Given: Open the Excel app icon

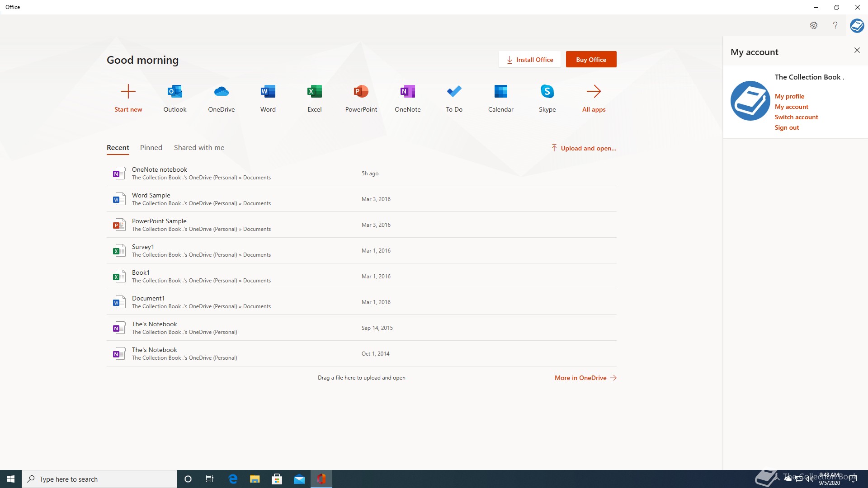Looking at the screenshot, I should pyautogui.click(x=314, y=92).
